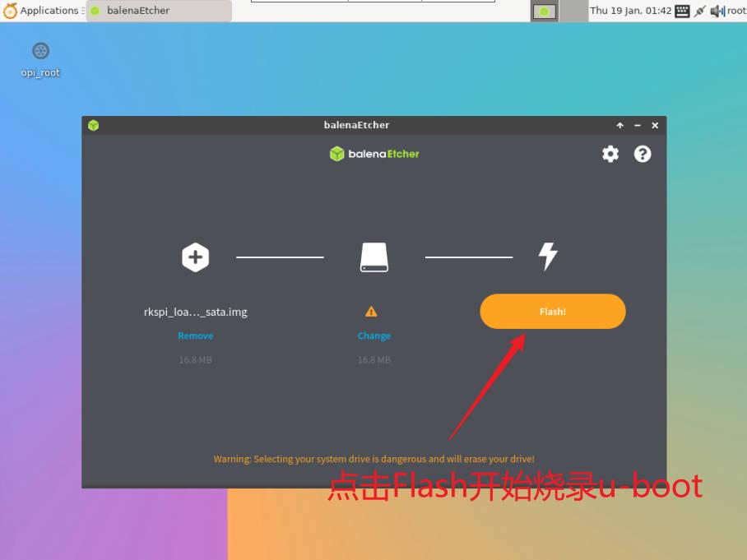
Task: Change the selected target drive
Action: [x=374, y=336]
